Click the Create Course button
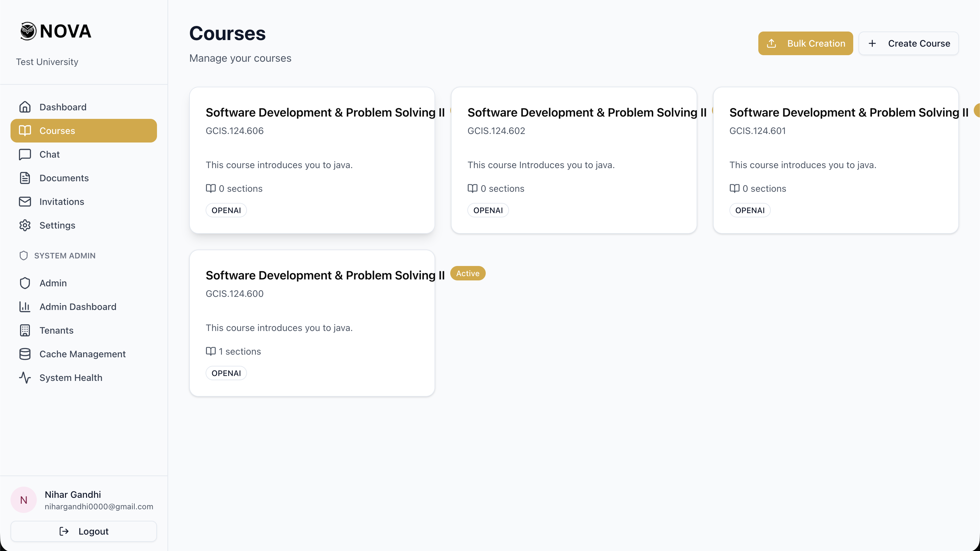Image resolution: width=980 pixels, height=551 pixels. coord(908,43)
